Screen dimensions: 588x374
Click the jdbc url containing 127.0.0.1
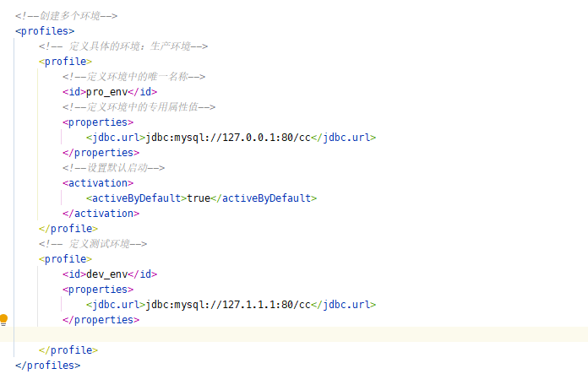228,138
